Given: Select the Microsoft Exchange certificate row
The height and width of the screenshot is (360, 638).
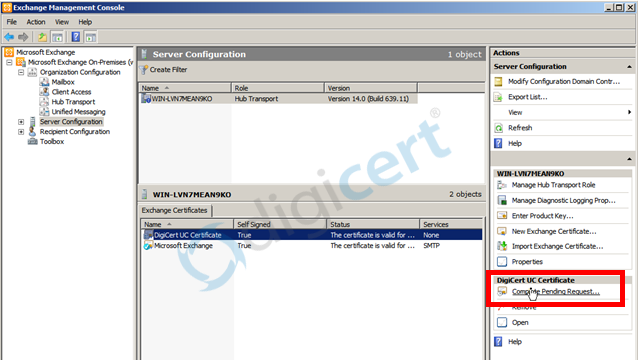Looking at the screenshot, I should point(312,246).
